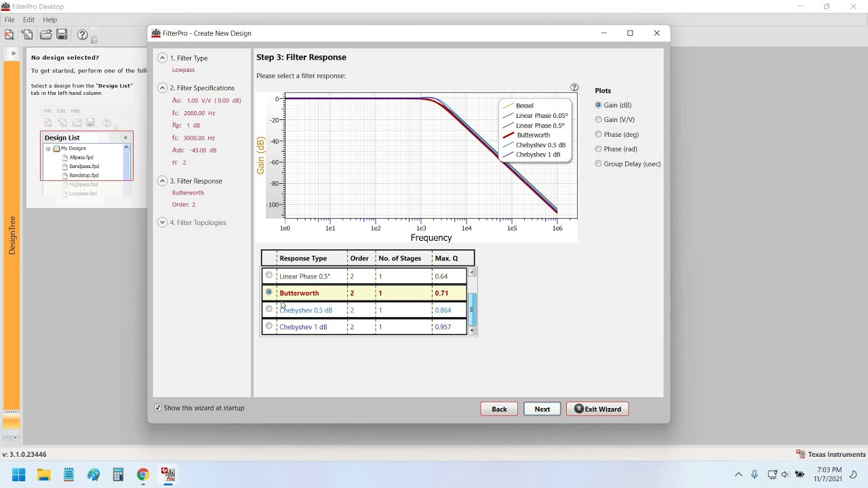
Task: Open the Edit menu
Action: (28, 20)
